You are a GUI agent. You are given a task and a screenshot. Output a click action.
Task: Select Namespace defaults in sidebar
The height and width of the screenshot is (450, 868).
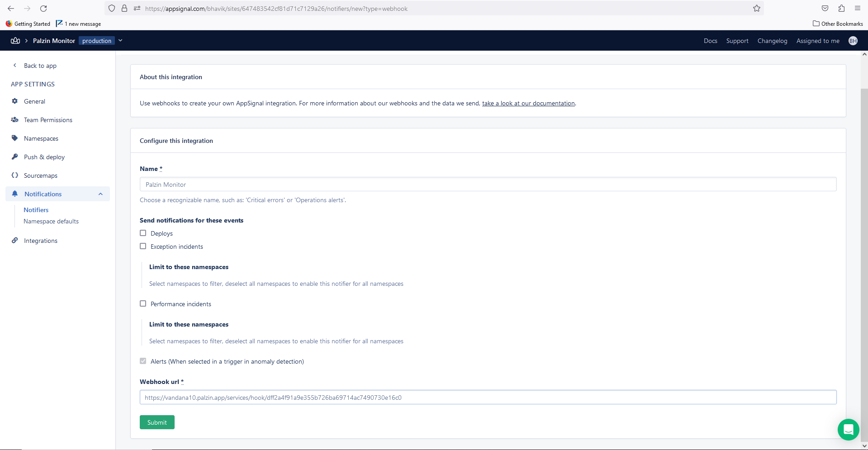[x=51, y=221]
